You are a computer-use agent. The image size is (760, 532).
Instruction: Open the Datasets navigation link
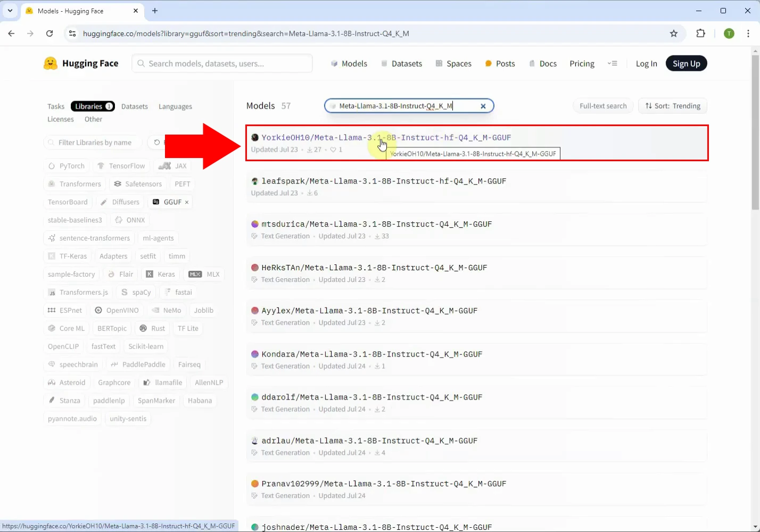(401, 63)
